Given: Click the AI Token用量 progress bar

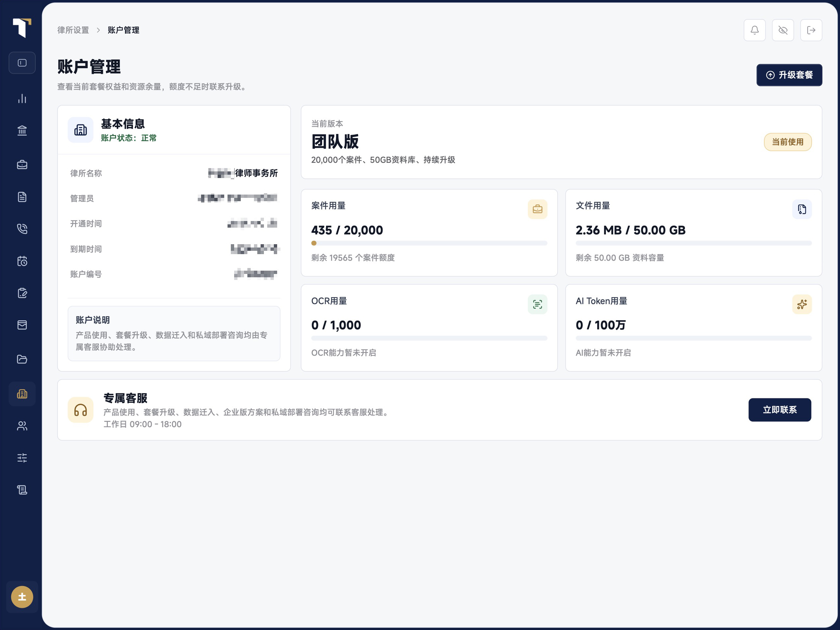Looking at the screenshot, I should pyautogui.click(x=693, y=338).
